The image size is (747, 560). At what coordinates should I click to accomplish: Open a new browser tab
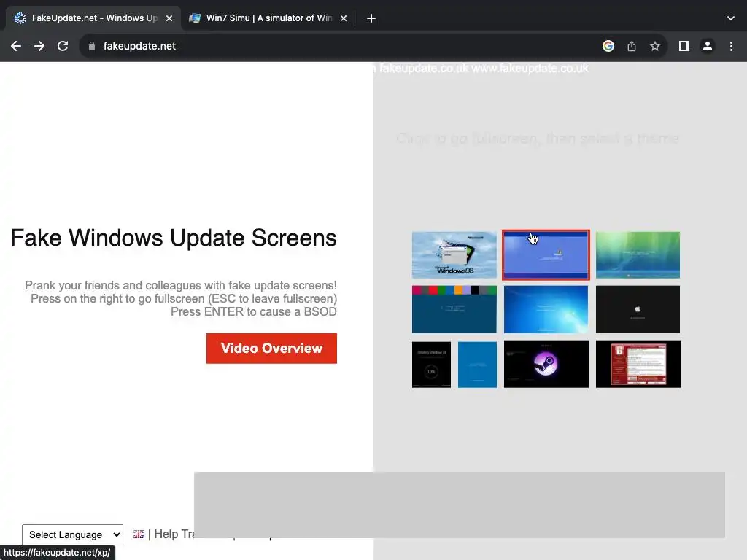point(371,18)
